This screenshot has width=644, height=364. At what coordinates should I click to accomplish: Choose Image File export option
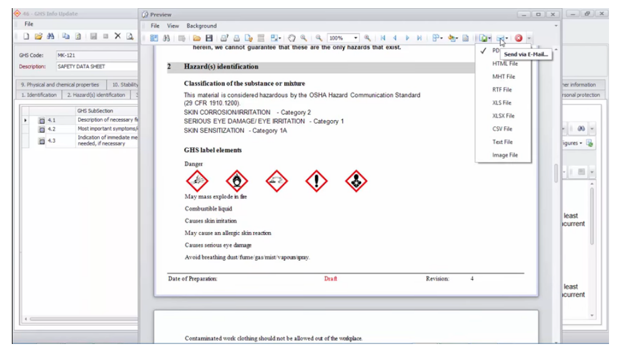tap(503, 155)
